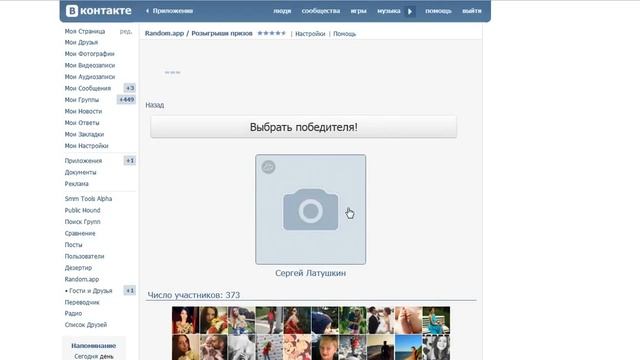640x360 pixels.
Task: Open Приложения in sidebar
Action: 83,161
